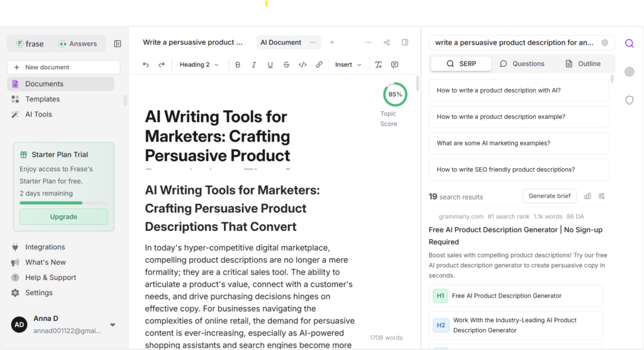The height and width of the screenshot is (350, 644).
Task: Select 'How to write a product description example?'
Action: coord(519,117)
